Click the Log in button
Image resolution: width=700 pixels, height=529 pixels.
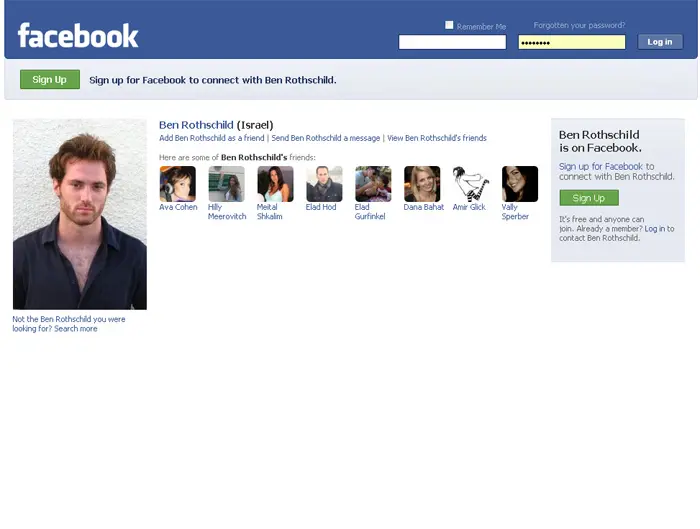(x=660, y=42)
